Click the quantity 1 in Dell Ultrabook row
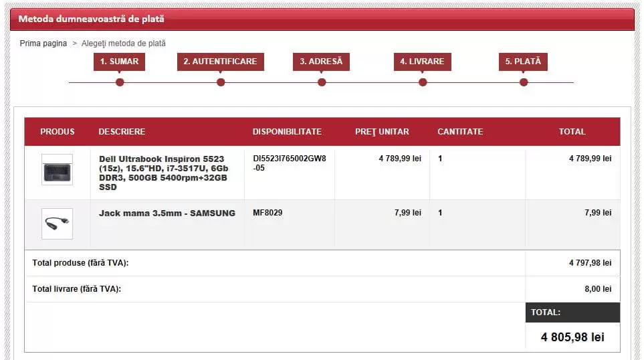Image resolution: width=644 pixels, height=360 pixels. (x=440, y=159)
